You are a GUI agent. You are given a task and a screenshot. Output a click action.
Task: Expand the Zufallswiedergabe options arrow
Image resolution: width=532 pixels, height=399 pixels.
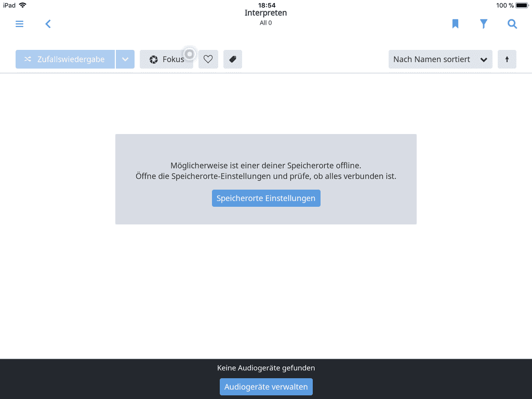pyautogui.click(x=125, y=59)
